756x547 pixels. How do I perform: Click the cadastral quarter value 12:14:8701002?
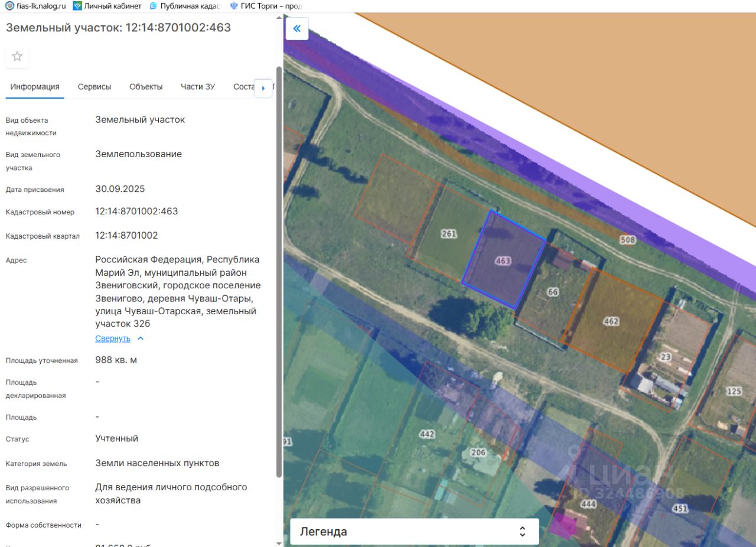tap(126, 236)
